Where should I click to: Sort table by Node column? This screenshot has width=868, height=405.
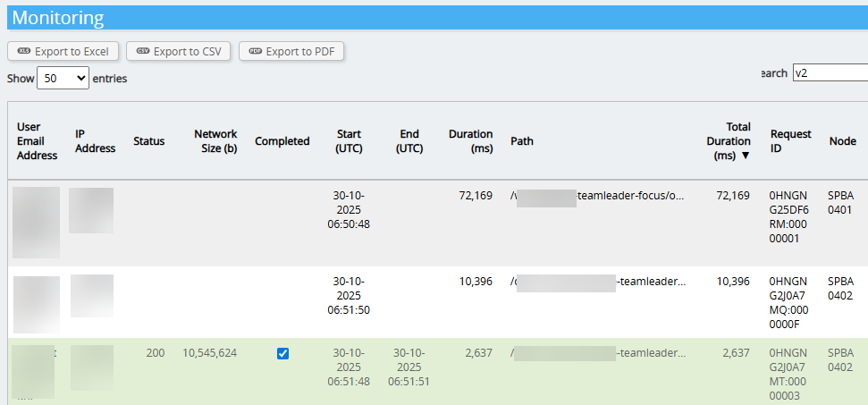842,141
